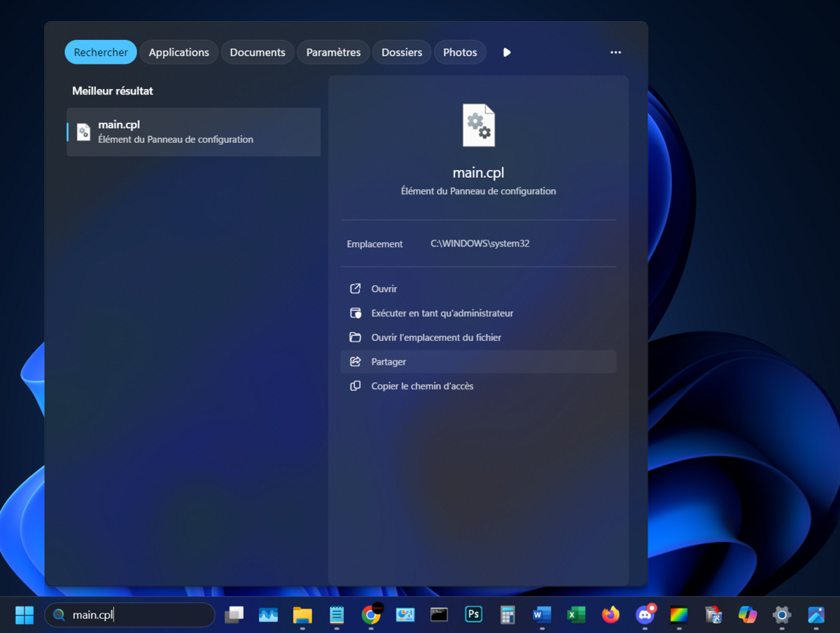Choose Ouvrir l'emplacement du fichier

click(x=478, y=338)
